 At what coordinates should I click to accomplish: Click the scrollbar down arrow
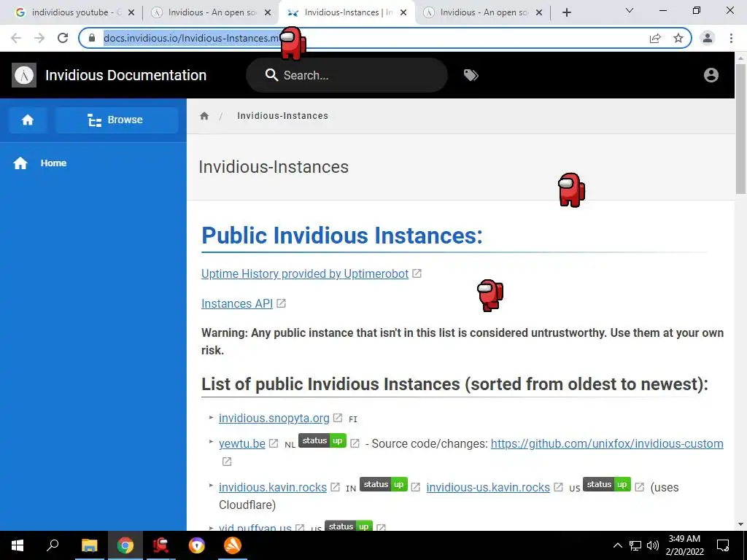tap(740, 524)
